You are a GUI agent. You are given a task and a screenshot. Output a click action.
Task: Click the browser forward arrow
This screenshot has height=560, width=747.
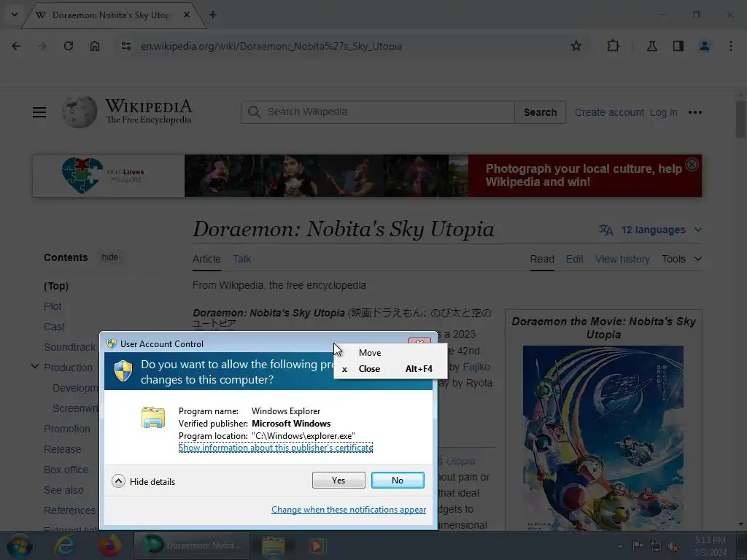pos(42,46)
